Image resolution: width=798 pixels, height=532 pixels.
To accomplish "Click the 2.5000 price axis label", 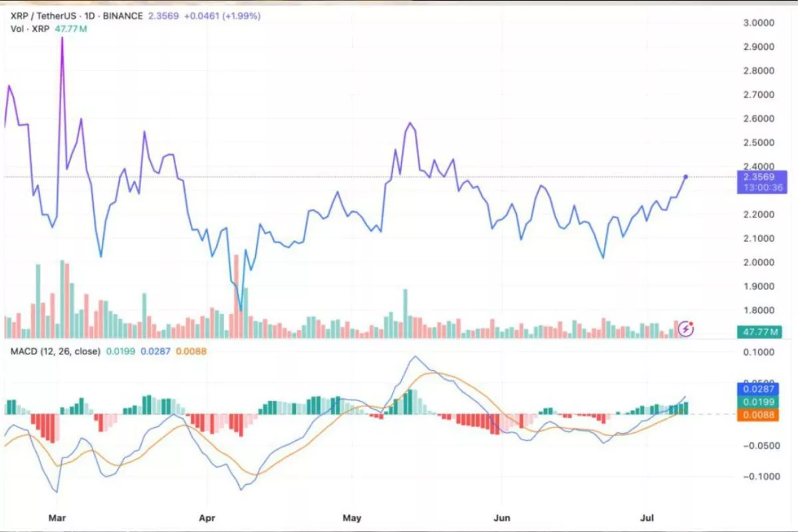I will coord(760,142).
